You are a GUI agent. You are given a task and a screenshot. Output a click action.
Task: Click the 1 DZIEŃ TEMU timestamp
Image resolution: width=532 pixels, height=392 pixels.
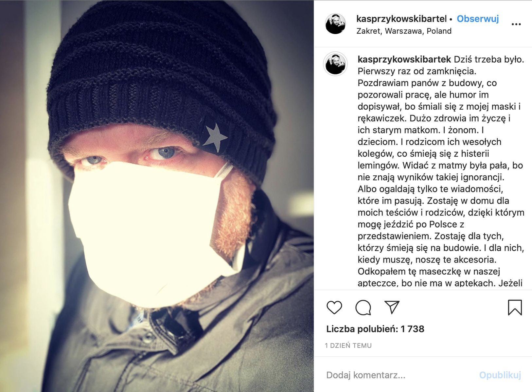(348, 346)
